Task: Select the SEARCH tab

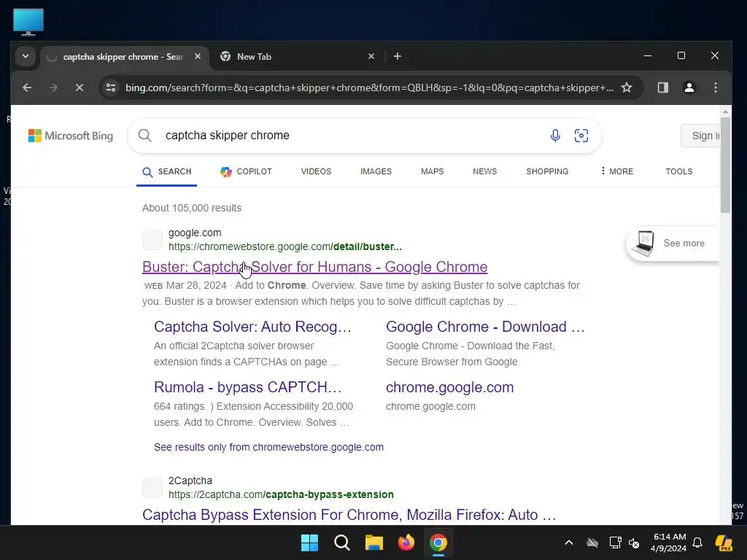Action: tap(167, 171)
